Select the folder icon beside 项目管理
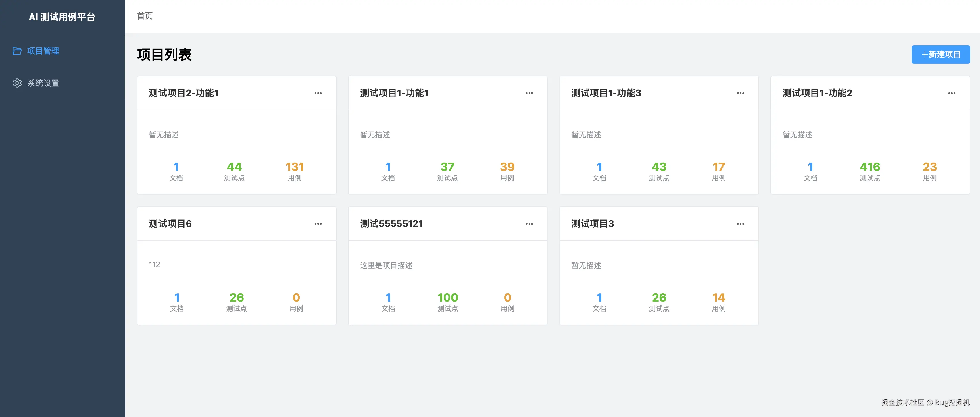980x417 pixels. (x=17, y=51)
